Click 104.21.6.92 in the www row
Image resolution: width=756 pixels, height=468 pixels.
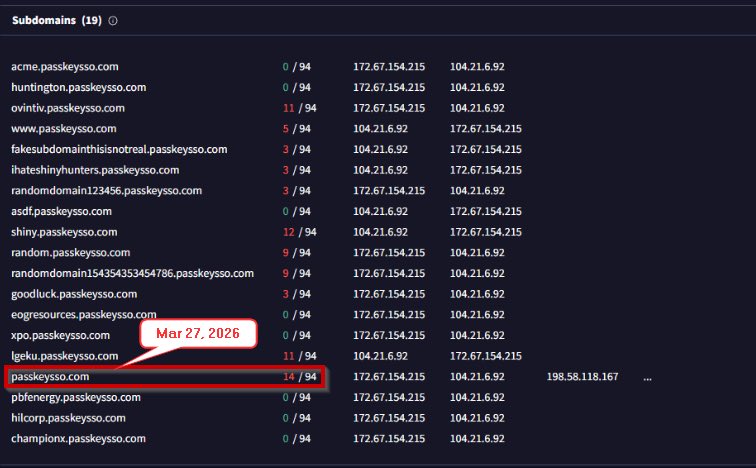pyautogui.click(x=380, y=129)
